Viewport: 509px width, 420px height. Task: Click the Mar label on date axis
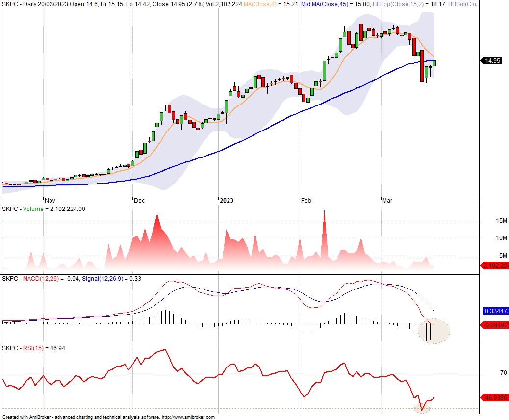tap(388, 201)
